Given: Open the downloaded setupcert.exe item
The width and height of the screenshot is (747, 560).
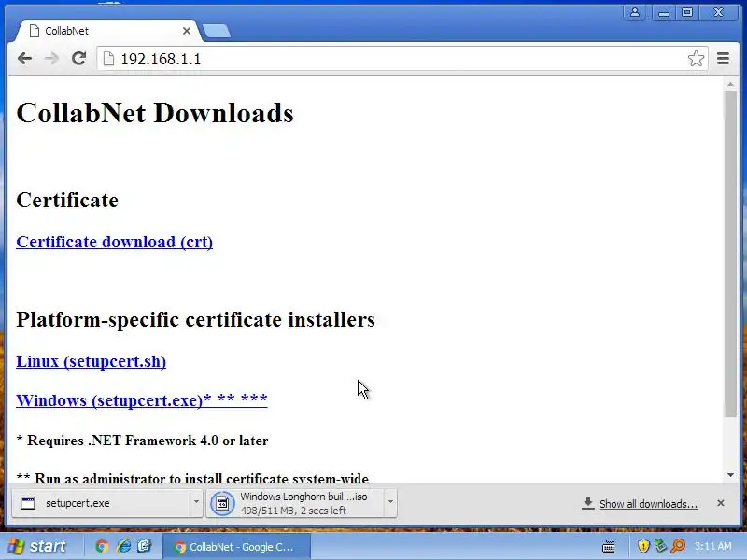Looking at the screenshot, I should (101, 503).
